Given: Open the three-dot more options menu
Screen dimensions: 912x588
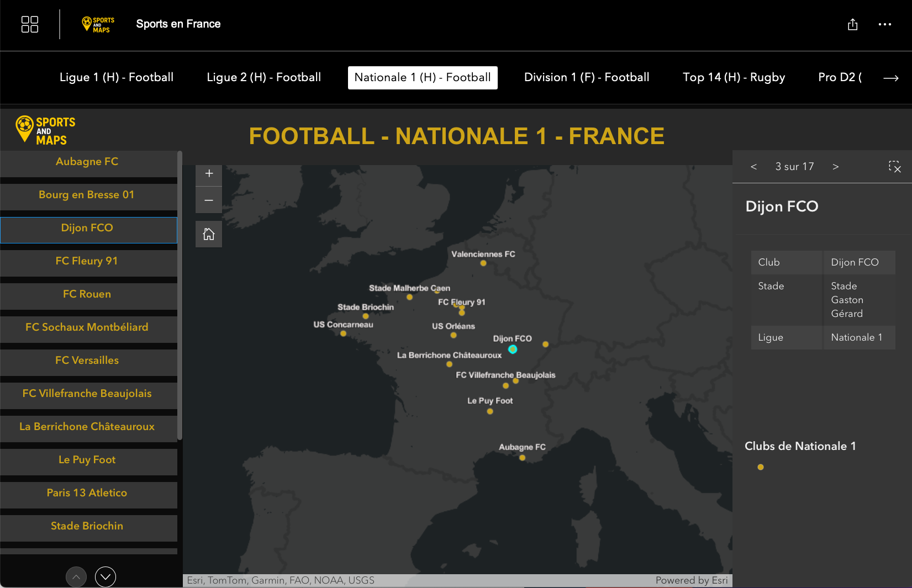Looking at the screenshot, I should (884, 24).
